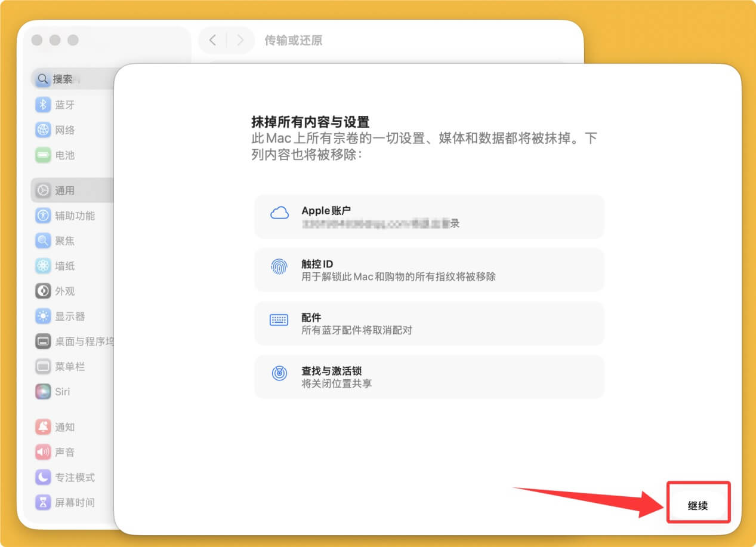Click the Apple Account (Apple账户) row
This screenshot has width=756, height=547.
[429, 217]
